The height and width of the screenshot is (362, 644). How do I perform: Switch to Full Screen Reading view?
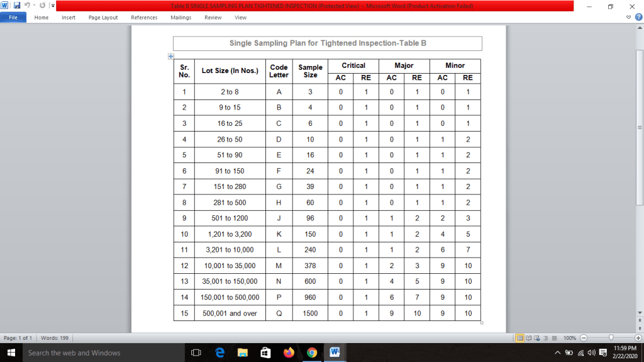(529, 338)
